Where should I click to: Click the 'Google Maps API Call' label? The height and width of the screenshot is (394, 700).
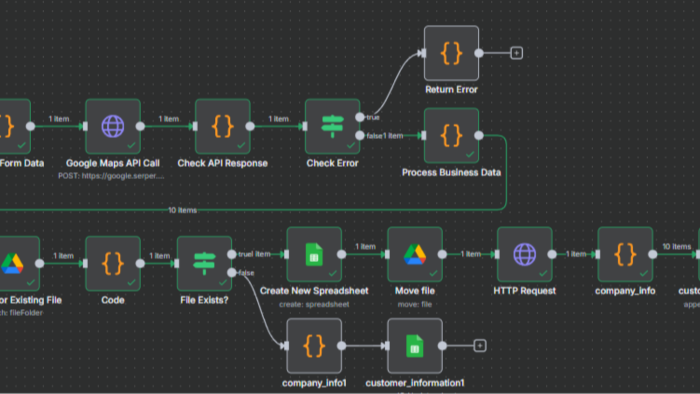point(113,163)
